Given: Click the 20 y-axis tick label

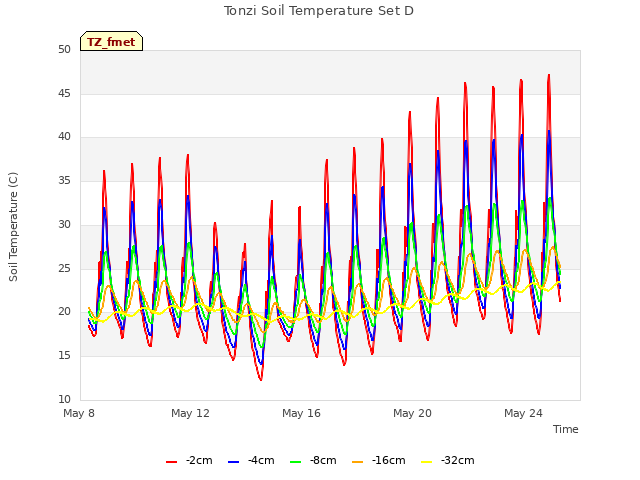Looking at the screenshot, I should click(64, 312).
